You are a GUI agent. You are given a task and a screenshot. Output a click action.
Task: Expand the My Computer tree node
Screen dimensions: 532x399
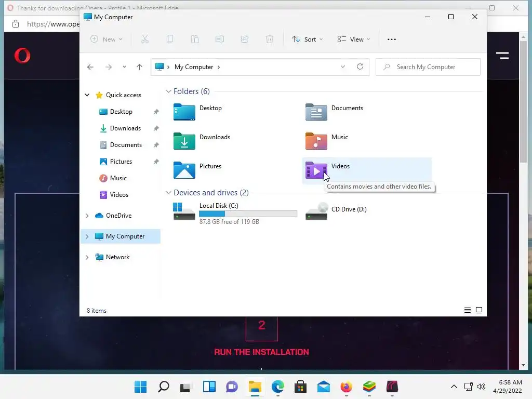(87, 236)
